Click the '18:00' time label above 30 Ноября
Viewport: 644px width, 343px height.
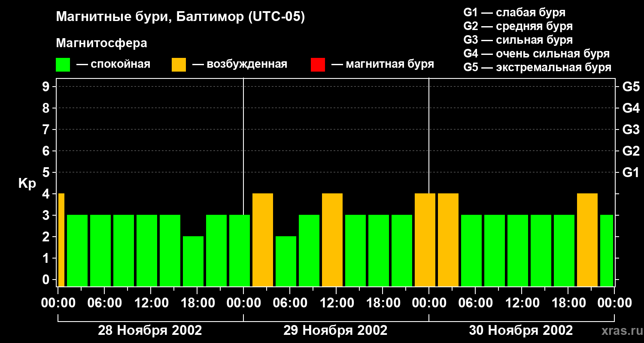tap(568, 303)
